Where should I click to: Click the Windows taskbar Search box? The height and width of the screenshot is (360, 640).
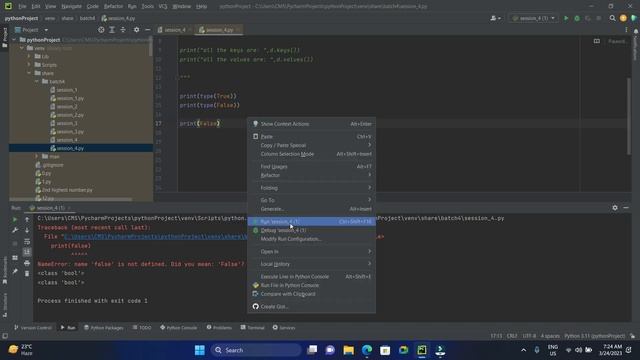coord(256,350)
